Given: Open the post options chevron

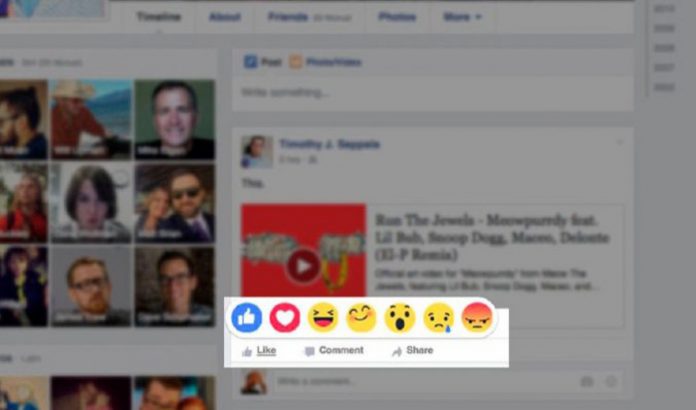Looking at the screenshot, I should click(620, 142).
